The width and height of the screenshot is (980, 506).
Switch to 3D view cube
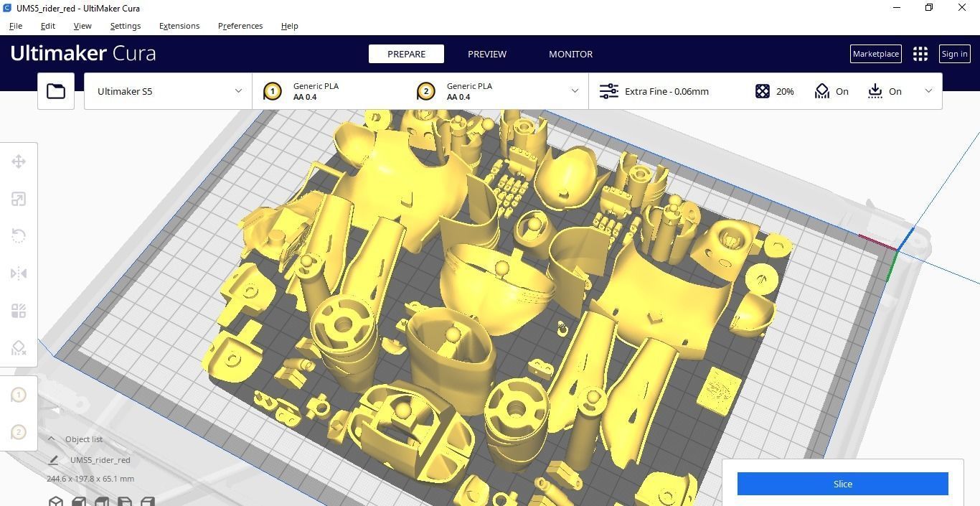55,501
